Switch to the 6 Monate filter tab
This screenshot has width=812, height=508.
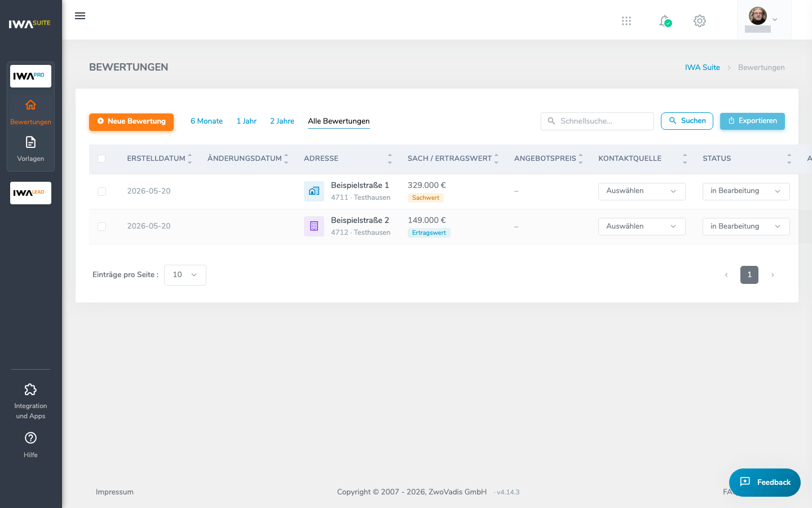(x=206, y=121)
